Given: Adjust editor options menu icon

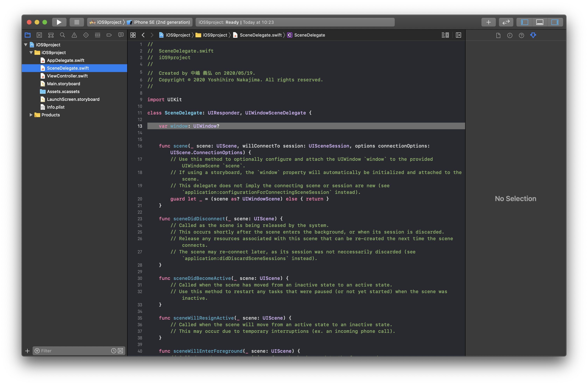Looking at the screenshot, I should (445, 35).
